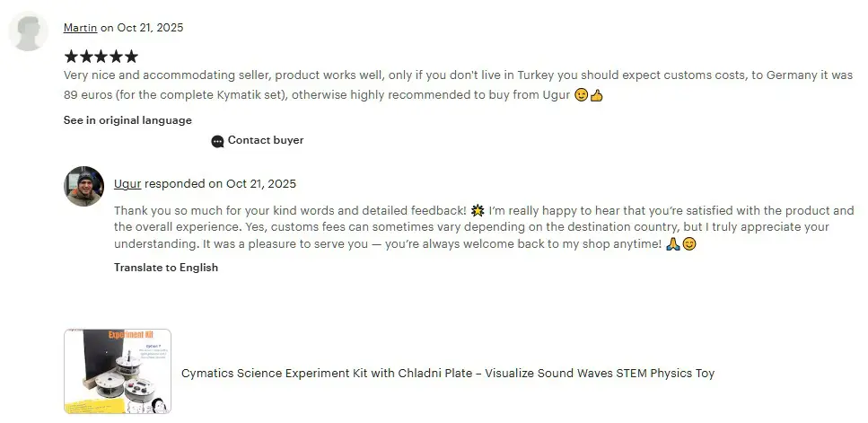Open the Cymatics Science Experiment Kit title link
The image size is (868, 423).
[448, 373]
